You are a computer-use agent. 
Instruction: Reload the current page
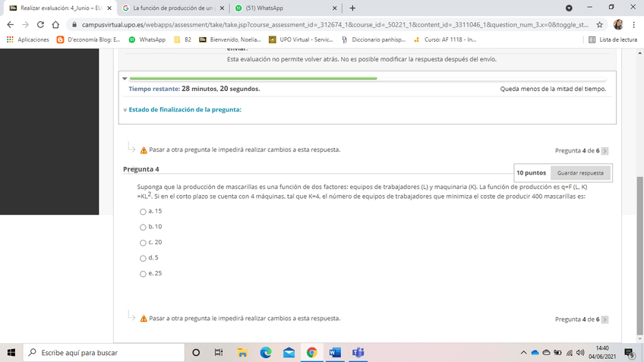40,24
